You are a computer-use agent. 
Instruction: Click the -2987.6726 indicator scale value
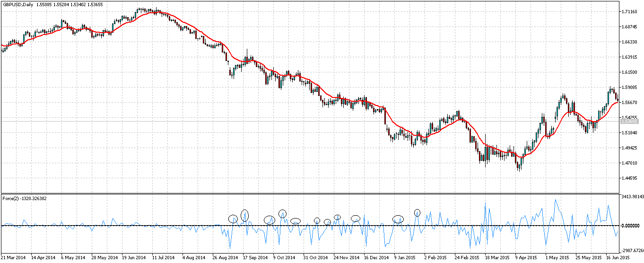click(x=633, y=250)
